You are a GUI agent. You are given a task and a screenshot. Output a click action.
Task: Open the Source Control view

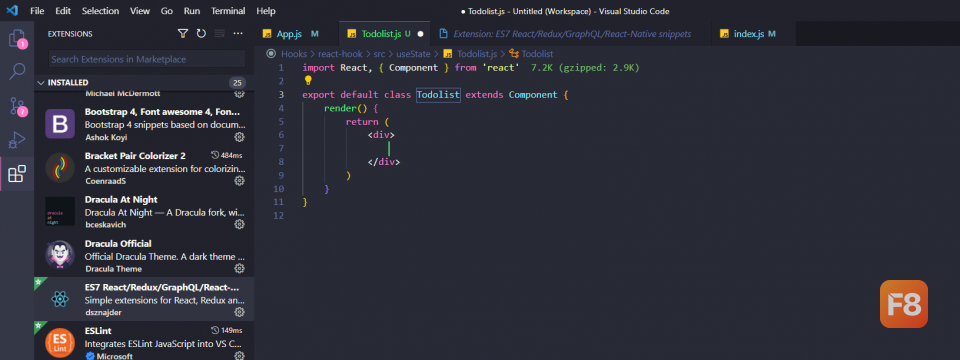tap(17, 106)
